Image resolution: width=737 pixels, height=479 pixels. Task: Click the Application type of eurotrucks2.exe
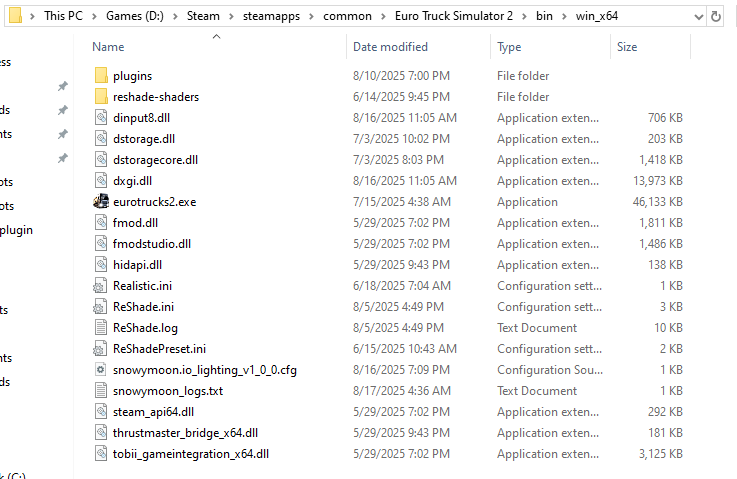tap(527, 202)
